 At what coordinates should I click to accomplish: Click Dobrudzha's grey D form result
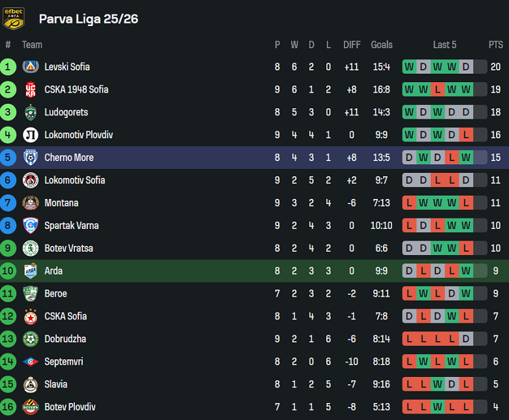466,338
